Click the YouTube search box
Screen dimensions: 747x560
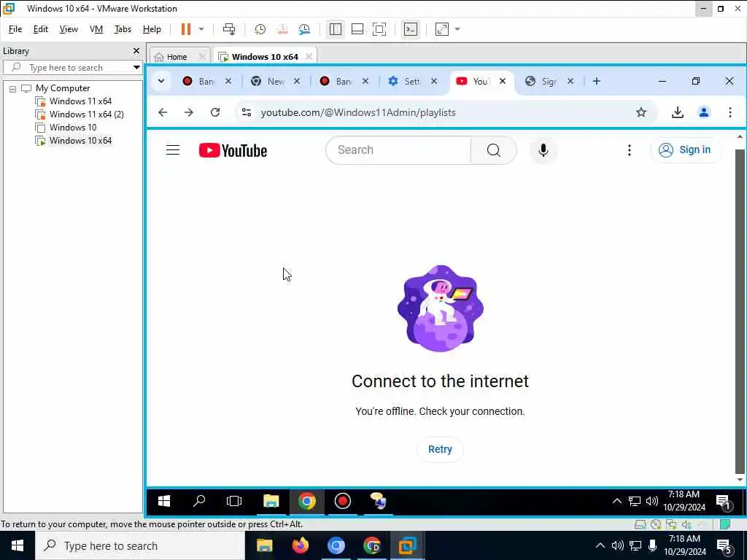[398, 150]
